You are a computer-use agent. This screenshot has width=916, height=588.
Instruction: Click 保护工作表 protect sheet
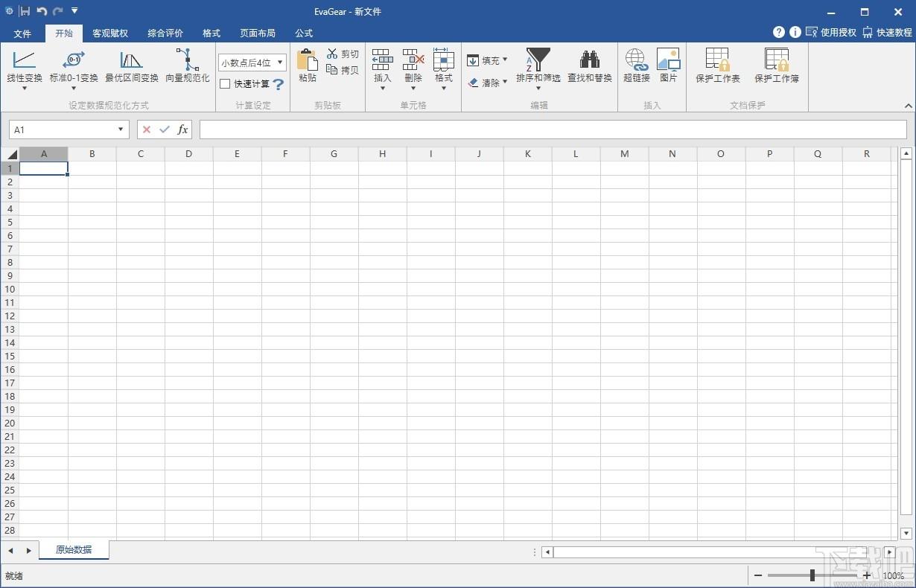pos(718,67)
